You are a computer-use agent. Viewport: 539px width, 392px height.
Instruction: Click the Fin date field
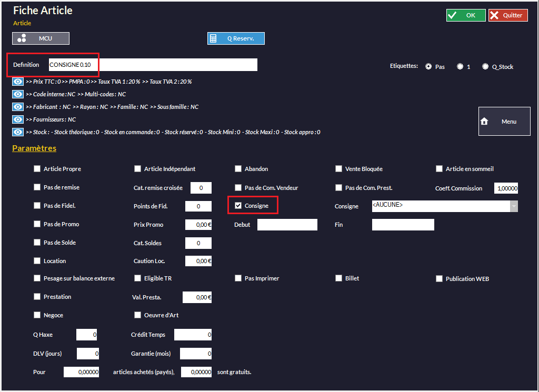[403, 225]
